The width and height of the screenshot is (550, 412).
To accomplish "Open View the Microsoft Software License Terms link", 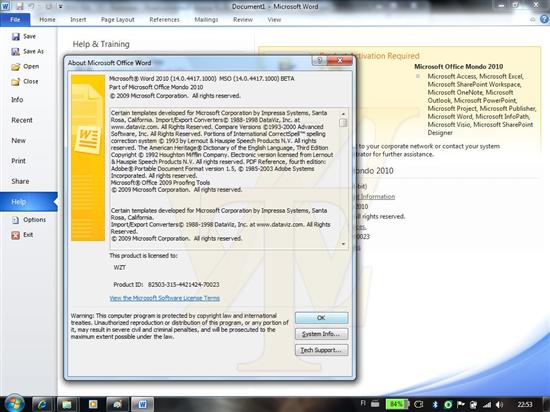I will click(165, 298).
